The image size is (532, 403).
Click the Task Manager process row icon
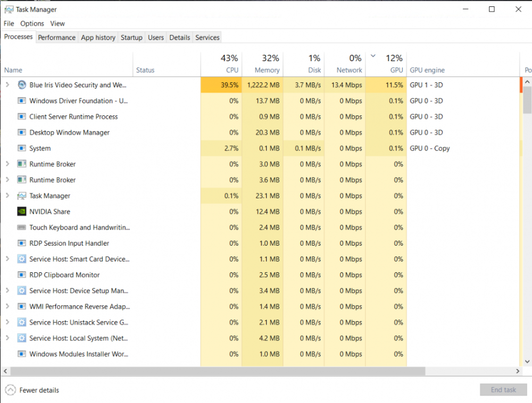point(22,196)
